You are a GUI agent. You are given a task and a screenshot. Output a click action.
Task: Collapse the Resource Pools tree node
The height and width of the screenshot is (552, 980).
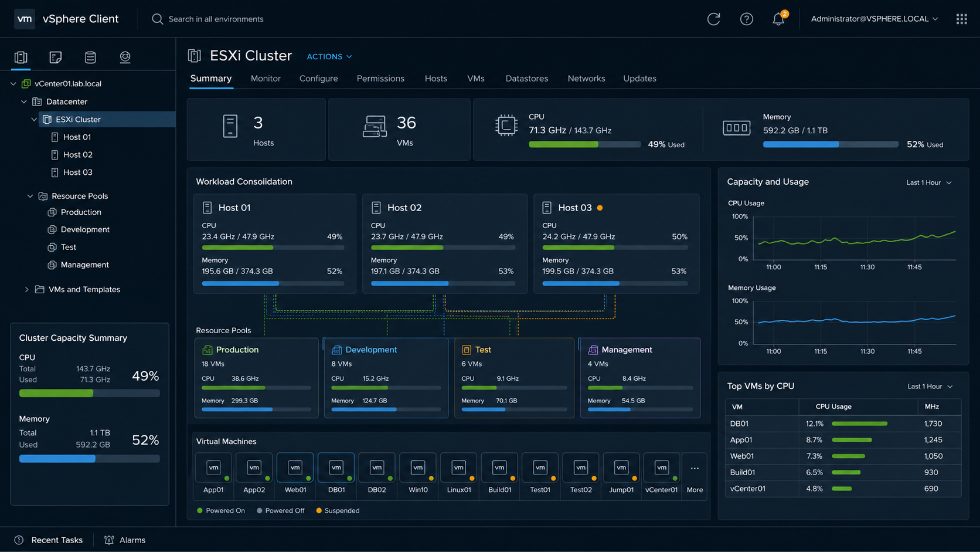(x=30, y=196)
